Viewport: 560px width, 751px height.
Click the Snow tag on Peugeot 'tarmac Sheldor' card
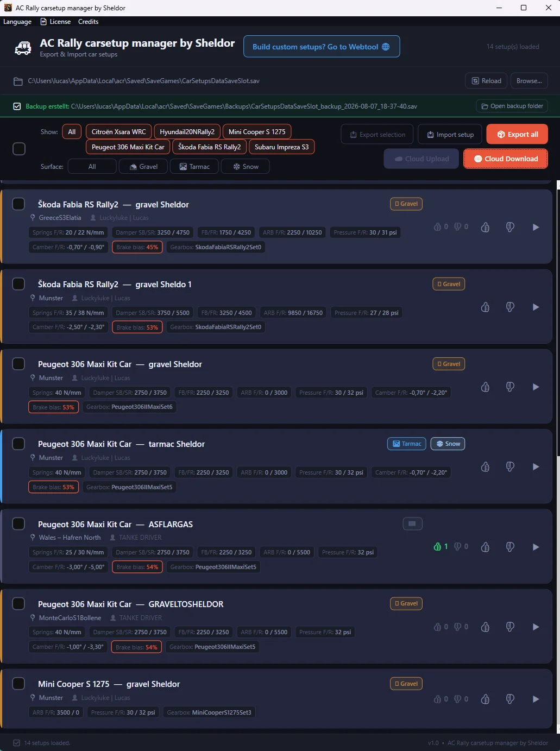click(x=448, y=444)
